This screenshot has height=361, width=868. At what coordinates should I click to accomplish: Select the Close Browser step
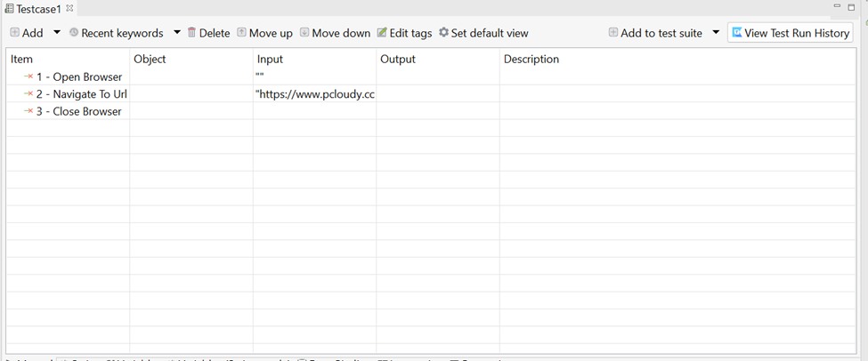78,111
